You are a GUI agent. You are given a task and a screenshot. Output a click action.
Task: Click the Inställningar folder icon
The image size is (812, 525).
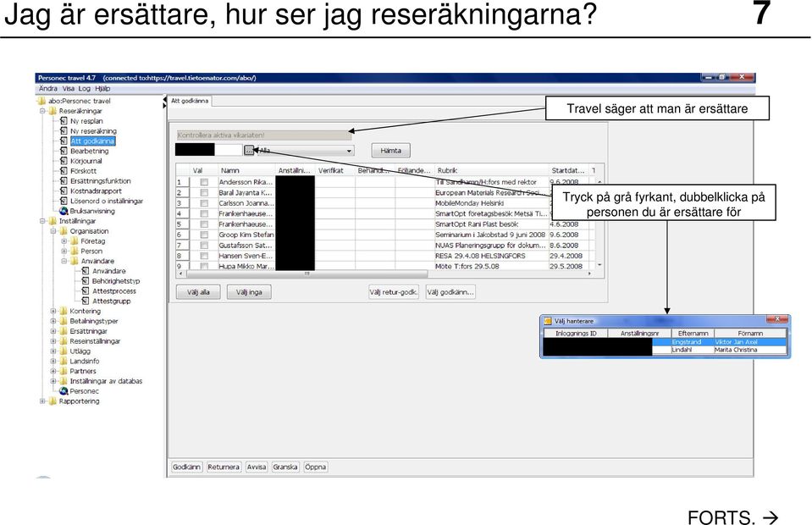(x=52, y=221)
